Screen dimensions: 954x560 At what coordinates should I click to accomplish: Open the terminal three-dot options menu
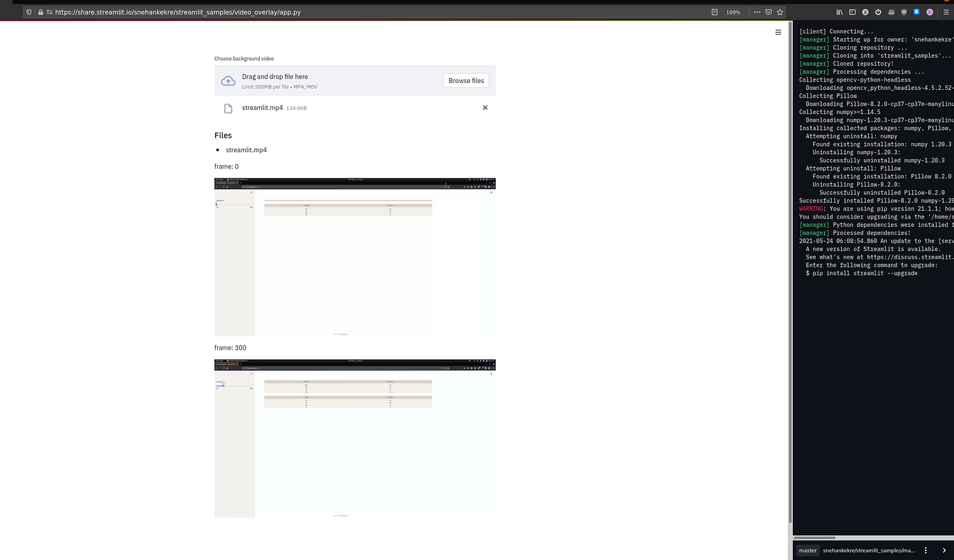point(926,550)
